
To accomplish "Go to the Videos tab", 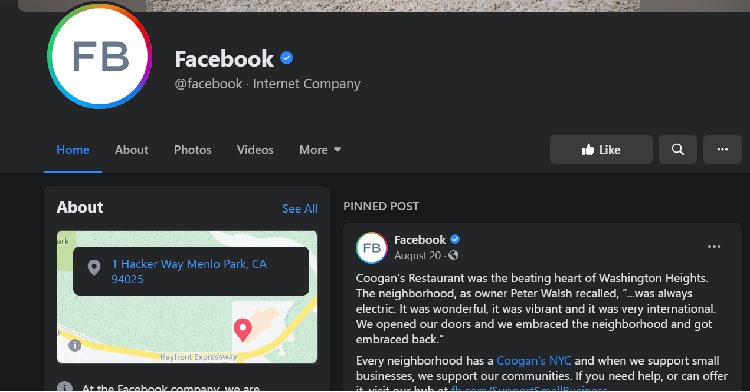I will (x=255, y=150).
